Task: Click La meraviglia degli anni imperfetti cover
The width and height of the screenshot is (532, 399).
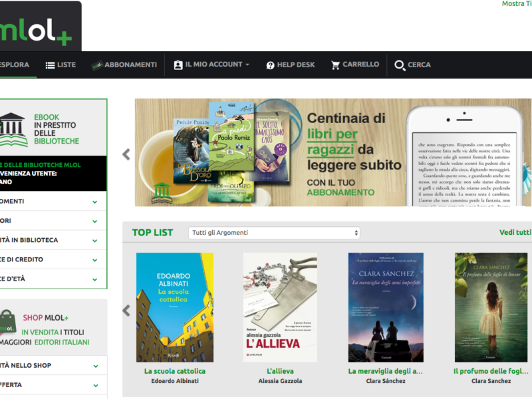Action: click(386, 307)
